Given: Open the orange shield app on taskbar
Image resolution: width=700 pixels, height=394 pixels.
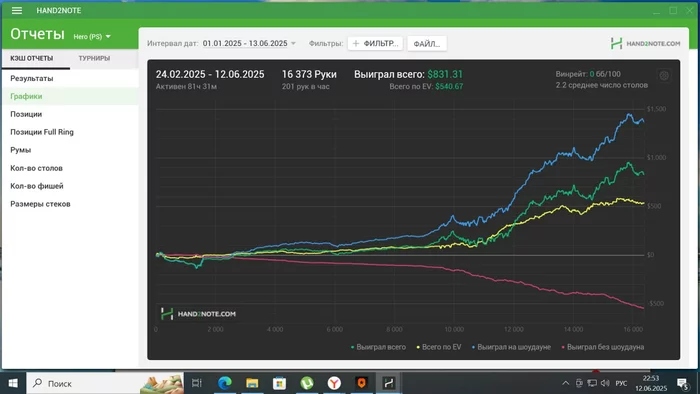Looking at the screenshot, I should (362, 383).
